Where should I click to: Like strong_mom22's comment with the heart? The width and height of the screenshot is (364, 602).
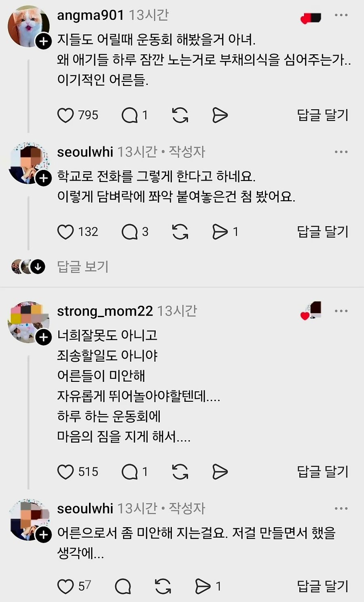[66, 472]
